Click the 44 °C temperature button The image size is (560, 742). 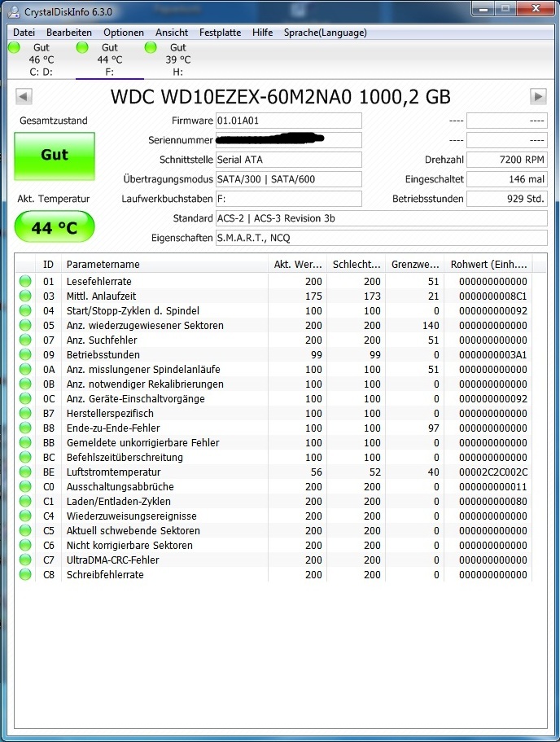click(55, 227)
